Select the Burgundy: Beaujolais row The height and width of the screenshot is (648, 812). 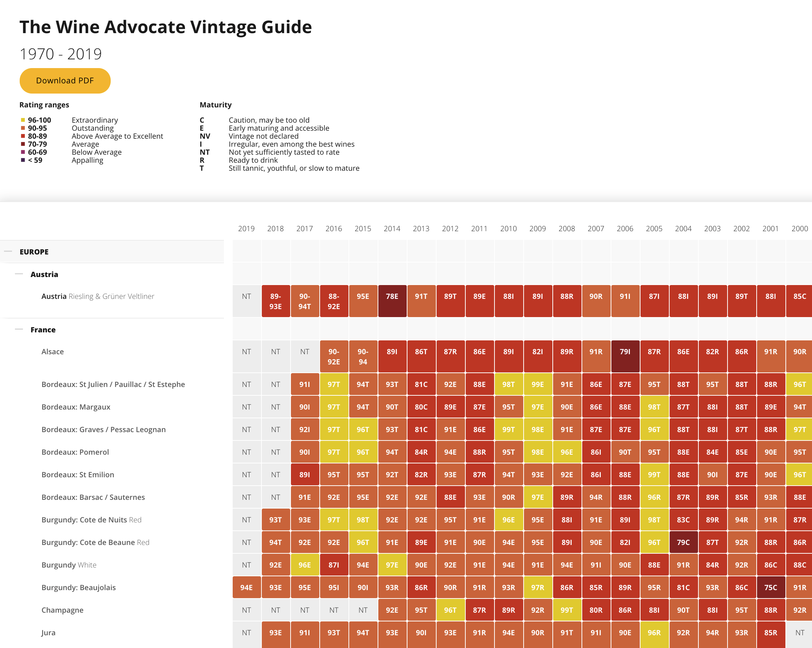(78, 588)
